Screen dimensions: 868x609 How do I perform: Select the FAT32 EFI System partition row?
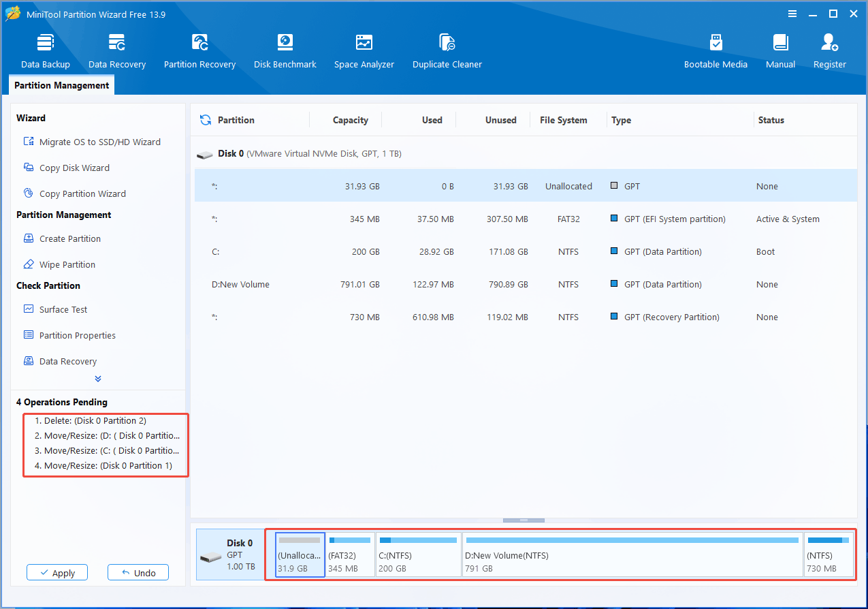tap(526, 219)
